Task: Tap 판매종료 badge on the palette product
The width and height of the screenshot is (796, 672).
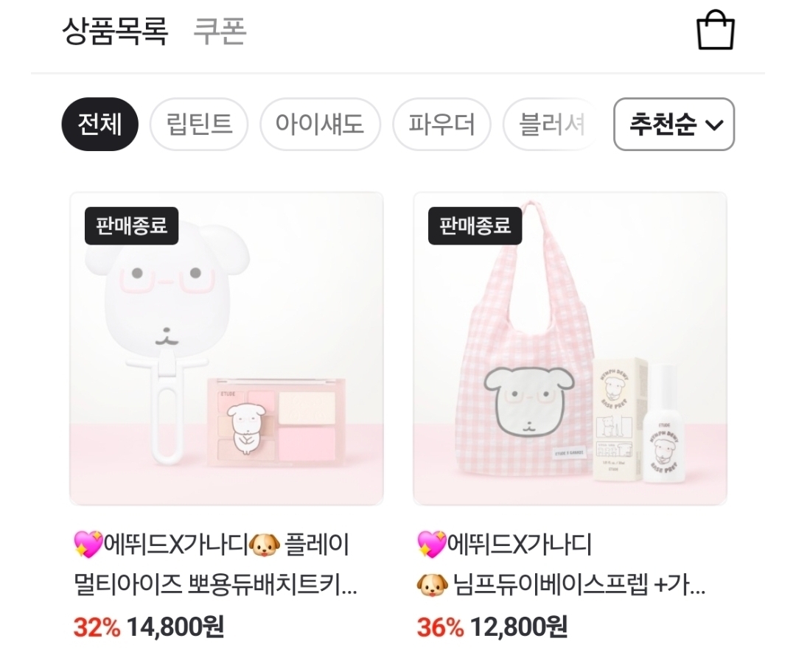Action: [x=131, y=226]
